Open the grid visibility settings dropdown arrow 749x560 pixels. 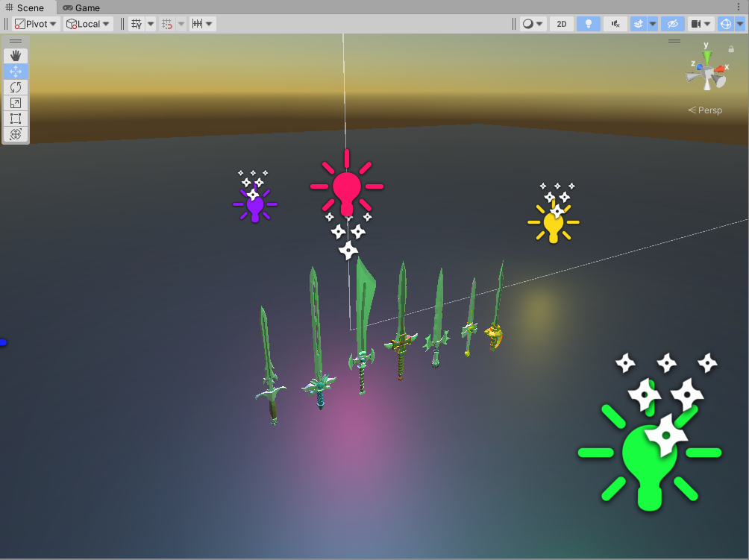point(151,24)
